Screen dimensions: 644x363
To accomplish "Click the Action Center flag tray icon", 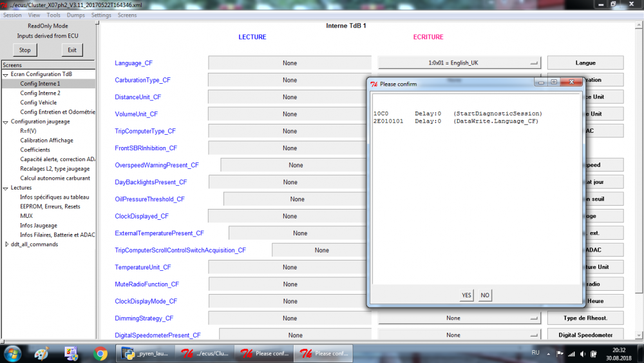I will point(560,353).
